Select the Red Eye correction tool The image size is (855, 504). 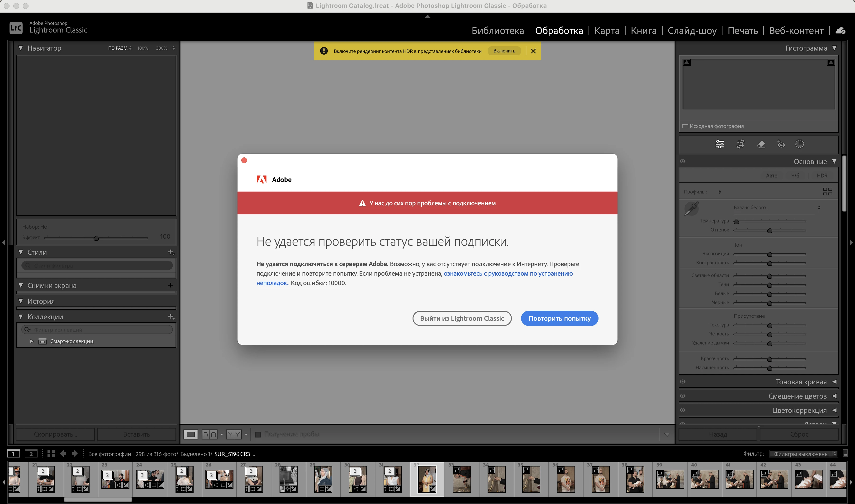[781, 144]
